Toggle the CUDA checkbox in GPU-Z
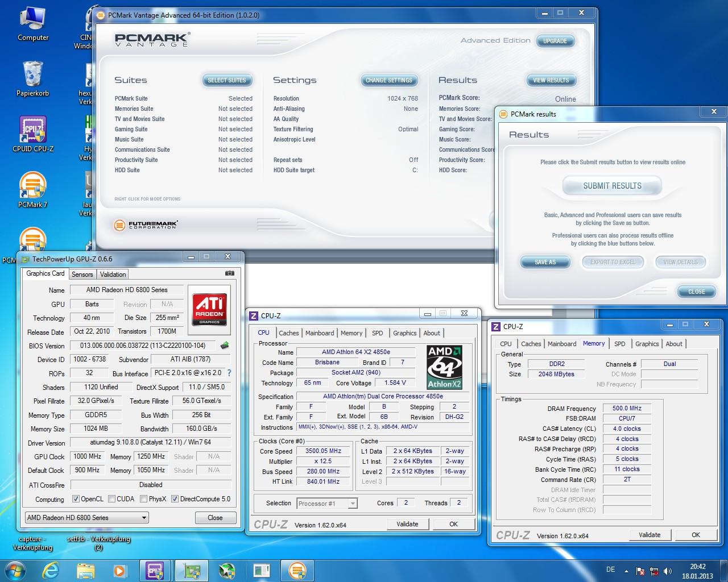 tap(111, 499)
